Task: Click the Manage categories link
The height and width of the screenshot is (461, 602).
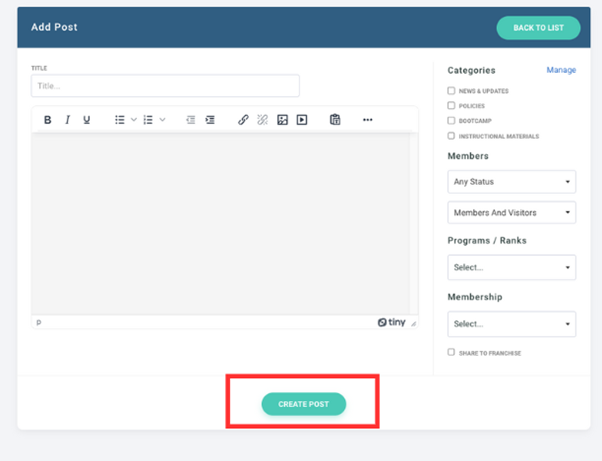Action: click(x=560, y=70)
